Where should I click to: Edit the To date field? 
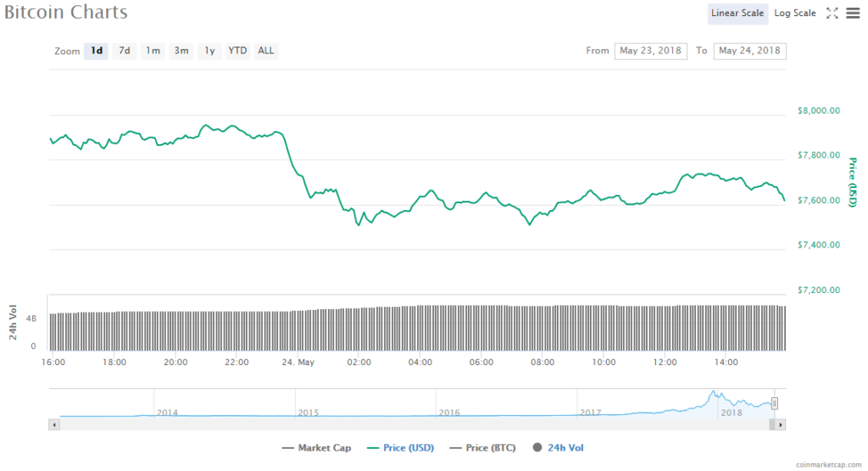pyautogui.click(x=749, y=51)
